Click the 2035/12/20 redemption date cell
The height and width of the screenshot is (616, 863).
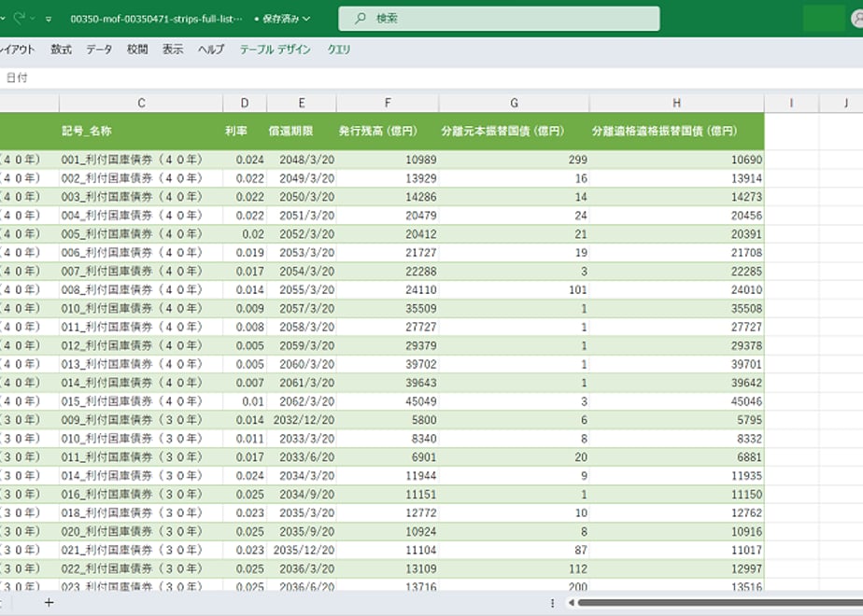[x=302, y=550]
